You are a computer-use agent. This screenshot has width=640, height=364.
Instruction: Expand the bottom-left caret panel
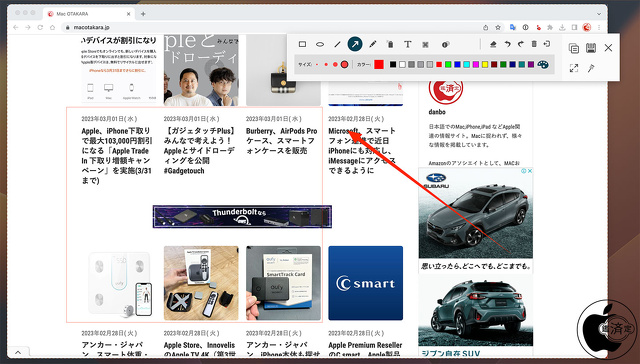click(x=18, y=352)
